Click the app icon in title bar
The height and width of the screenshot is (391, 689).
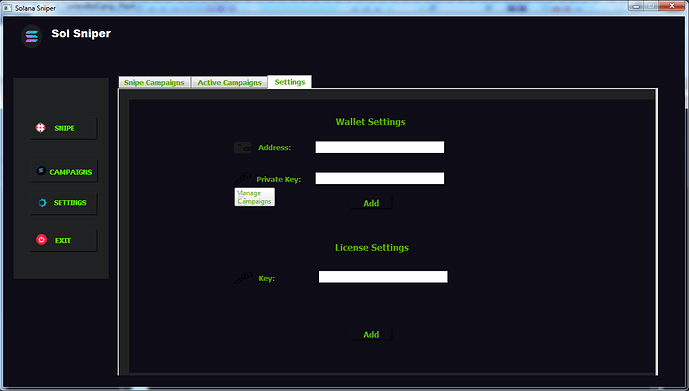pyautogui.click(x=7, y=8)
